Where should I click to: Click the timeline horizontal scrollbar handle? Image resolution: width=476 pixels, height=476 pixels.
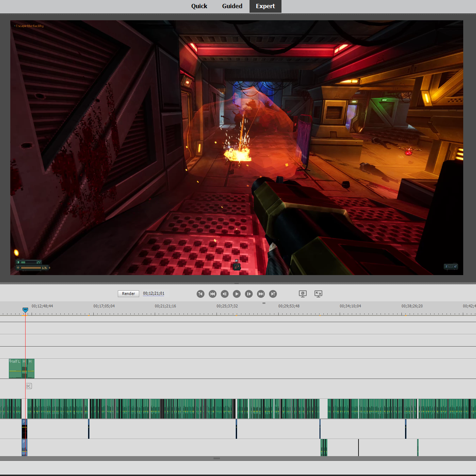pos(217,459)
